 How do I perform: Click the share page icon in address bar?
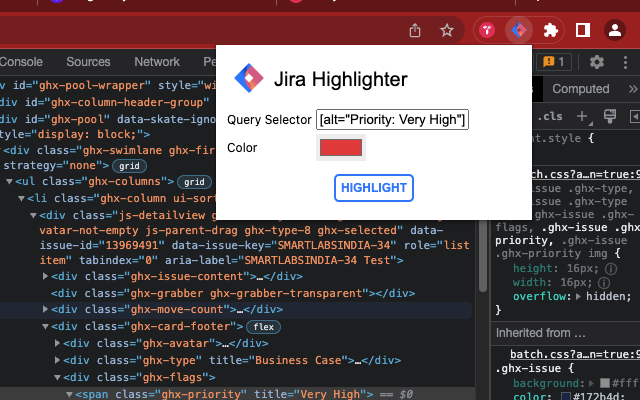point(415,30)
